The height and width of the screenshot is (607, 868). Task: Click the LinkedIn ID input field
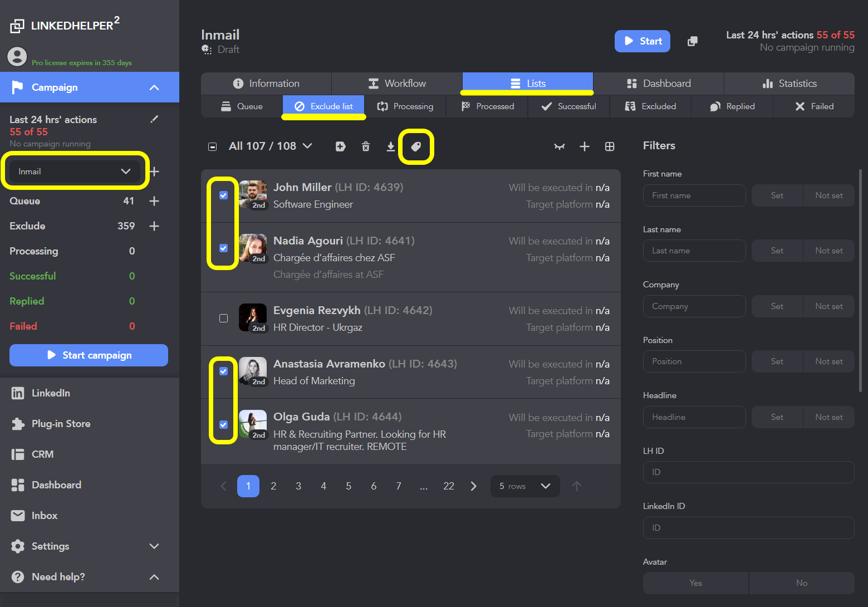tap(749, 528)
